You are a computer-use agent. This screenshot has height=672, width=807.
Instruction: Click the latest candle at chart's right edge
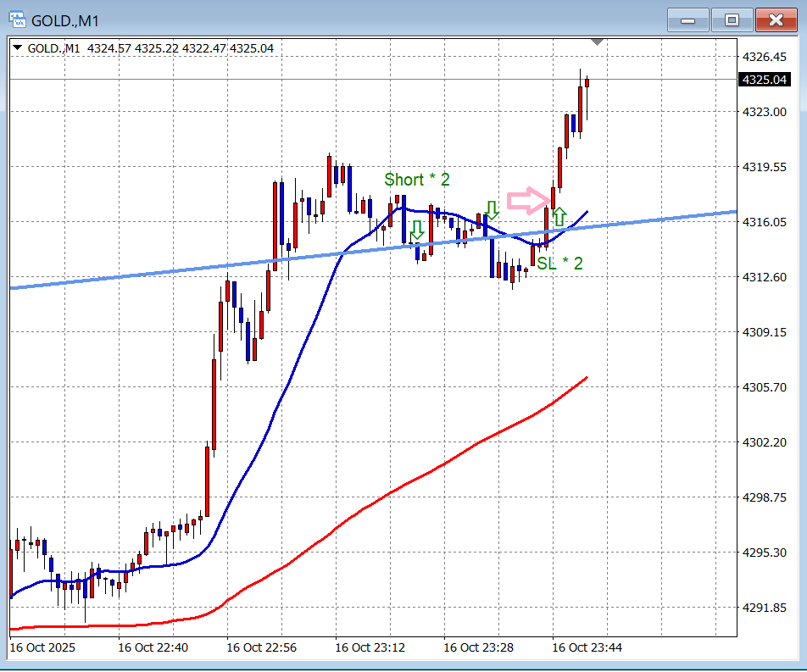(587, 82)
